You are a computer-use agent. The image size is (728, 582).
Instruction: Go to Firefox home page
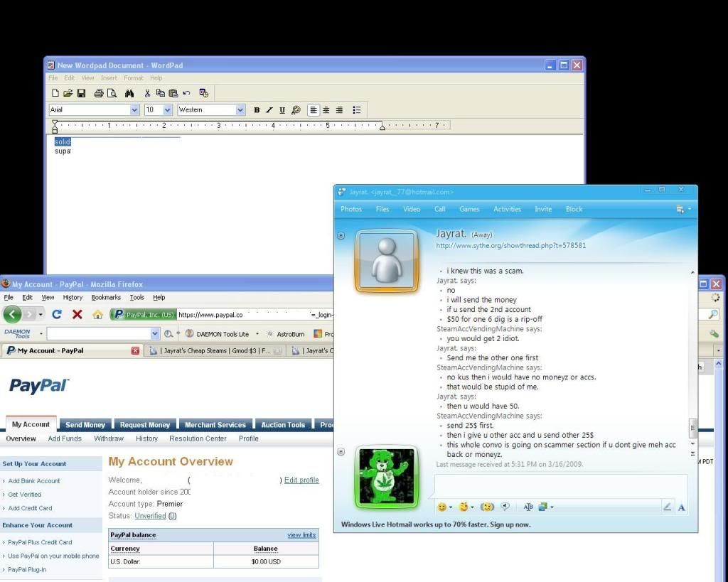pos(97,315)
